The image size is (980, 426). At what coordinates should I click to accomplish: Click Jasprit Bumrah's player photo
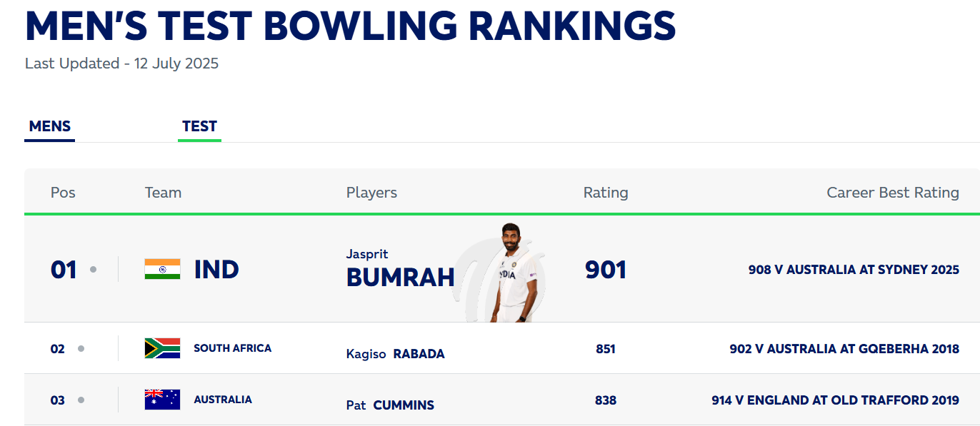[512, 273]
